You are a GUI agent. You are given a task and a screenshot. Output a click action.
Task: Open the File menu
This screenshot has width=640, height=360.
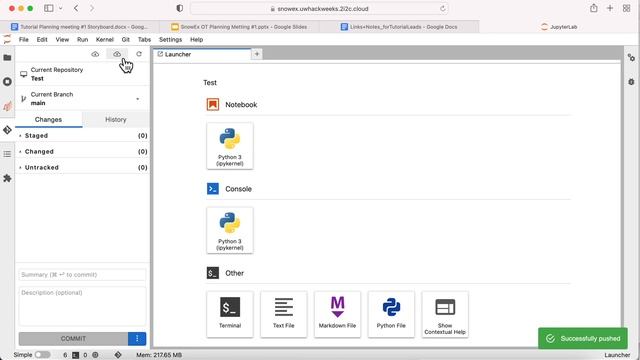coord(24,40)
